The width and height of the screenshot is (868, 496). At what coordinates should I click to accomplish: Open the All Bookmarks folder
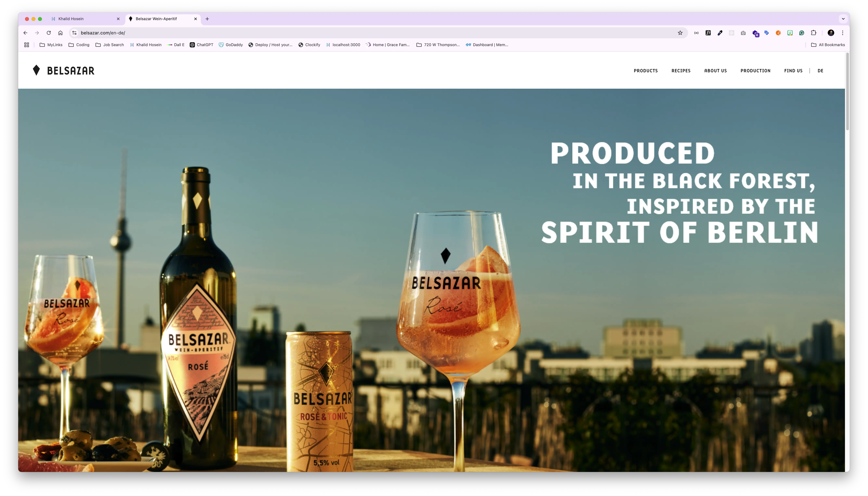click(x=828, y=45)
